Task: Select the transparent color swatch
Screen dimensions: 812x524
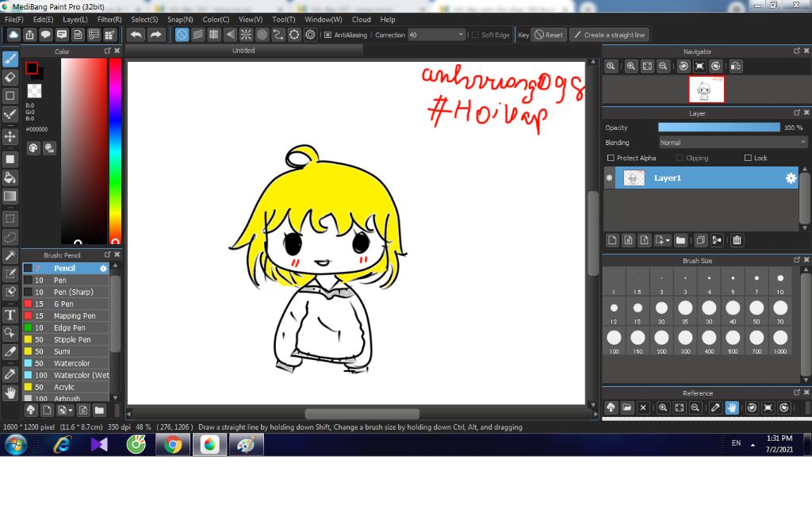Action: pyautogui.click(x=34, y=91)
